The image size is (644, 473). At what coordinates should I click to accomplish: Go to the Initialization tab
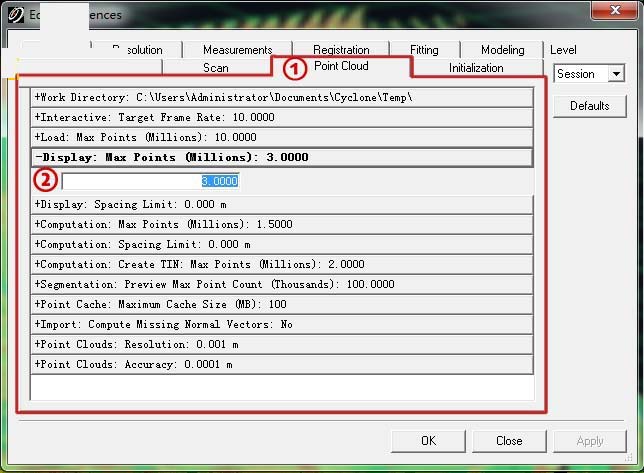[476, 68]
